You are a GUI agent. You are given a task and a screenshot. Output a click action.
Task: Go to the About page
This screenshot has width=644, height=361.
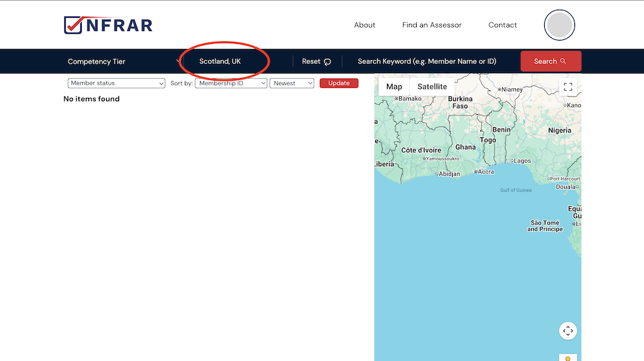[365, 25]
